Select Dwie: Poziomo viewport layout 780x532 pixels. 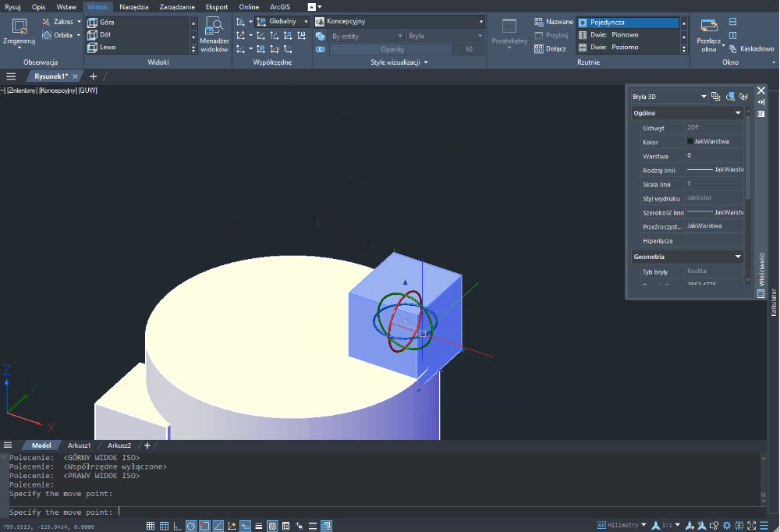628,48
